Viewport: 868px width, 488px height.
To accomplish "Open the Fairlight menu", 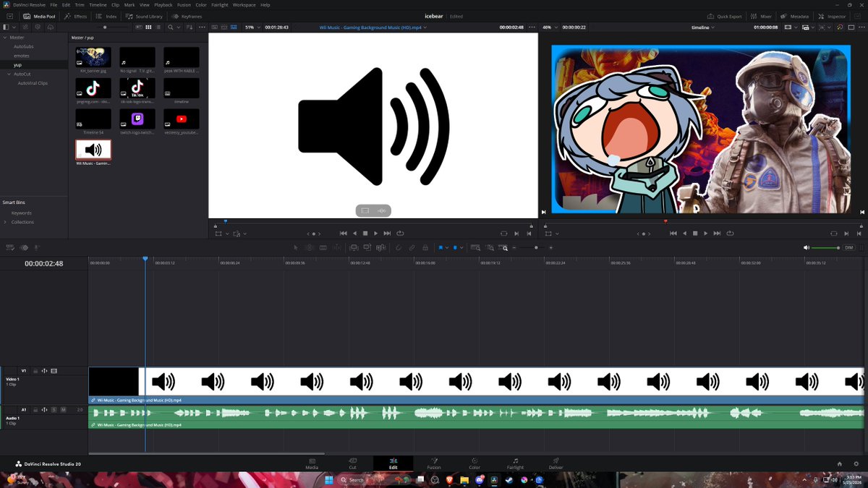I will [219, 4].
